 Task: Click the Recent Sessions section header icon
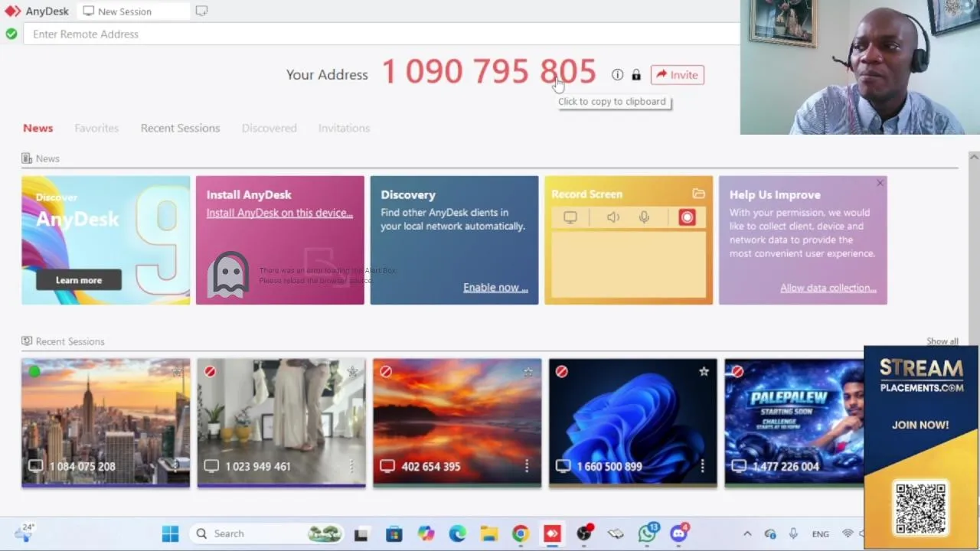pos(27,341)
